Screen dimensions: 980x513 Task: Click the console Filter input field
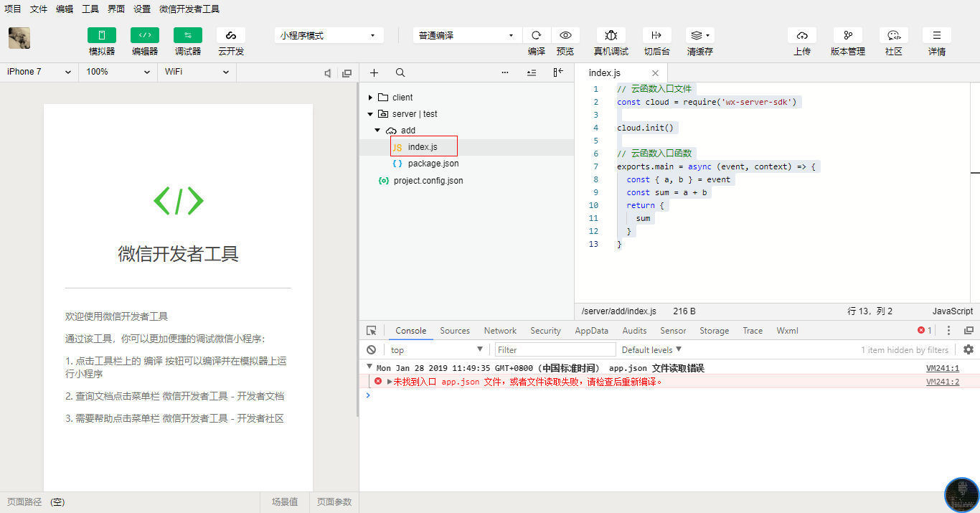555,349
